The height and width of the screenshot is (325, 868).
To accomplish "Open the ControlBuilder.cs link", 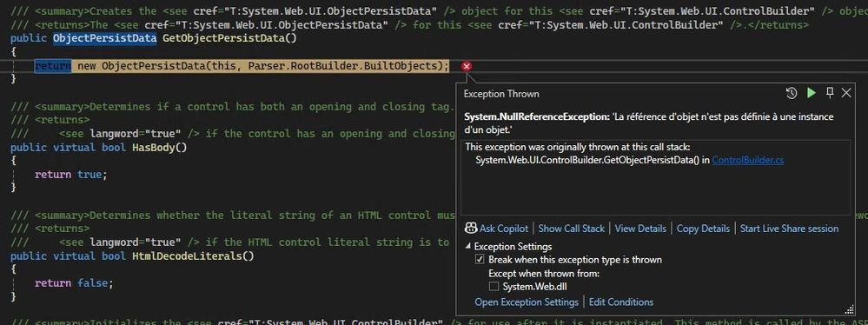I will (x=748, y=160).
